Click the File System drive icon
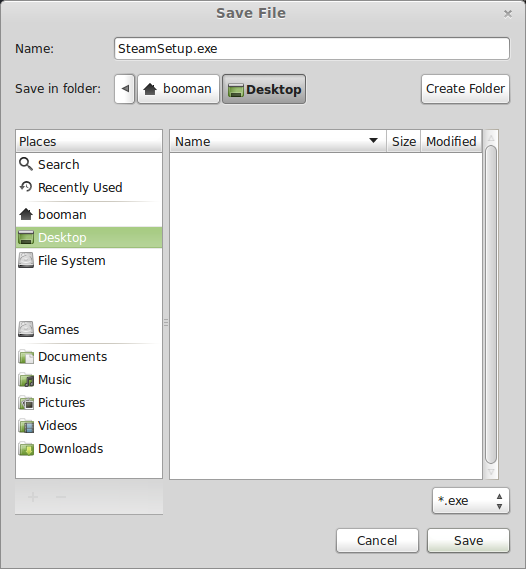The width and height of the screenshot is (526, 569). click(26, 260)
